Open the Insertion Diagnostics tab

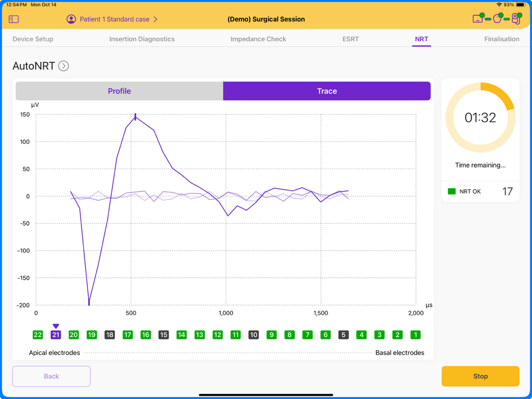click(142, 39)
